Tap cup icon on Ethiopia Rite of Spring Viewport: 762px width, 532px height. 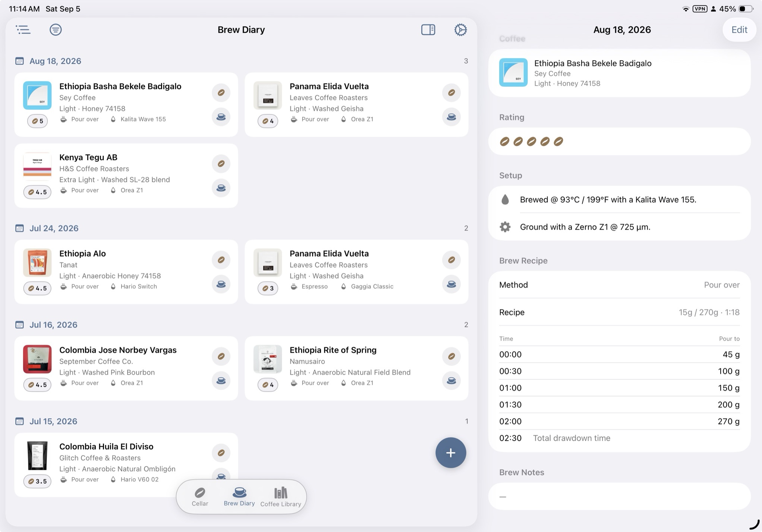[451, 381]
